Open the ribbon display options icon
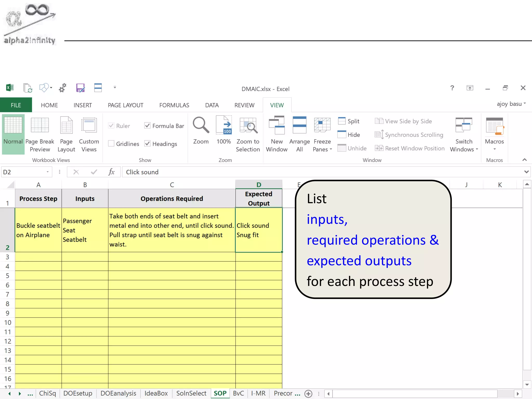Viewport: 532px width, 399px height. [x=470, y=88]
